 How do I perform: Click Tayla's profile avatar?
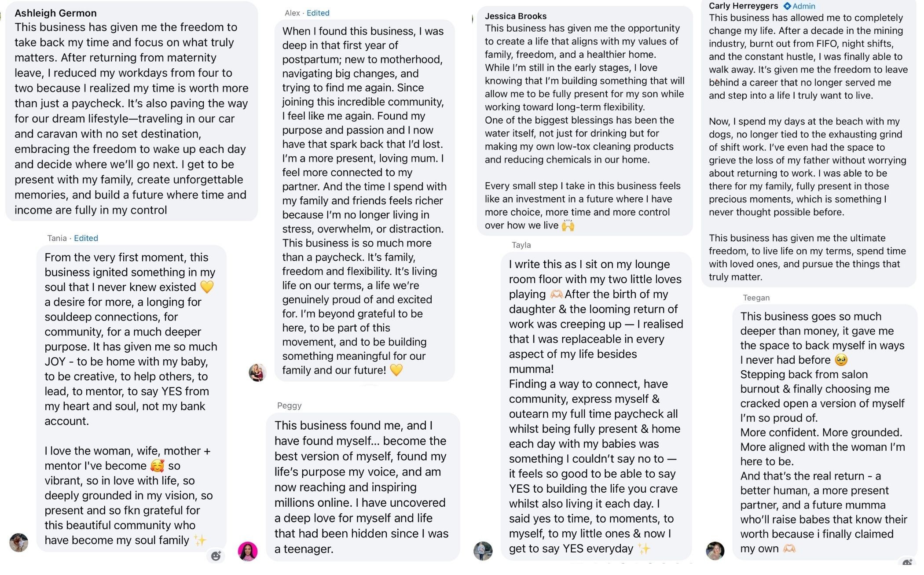pyautogui.click(x=483, y=551)
